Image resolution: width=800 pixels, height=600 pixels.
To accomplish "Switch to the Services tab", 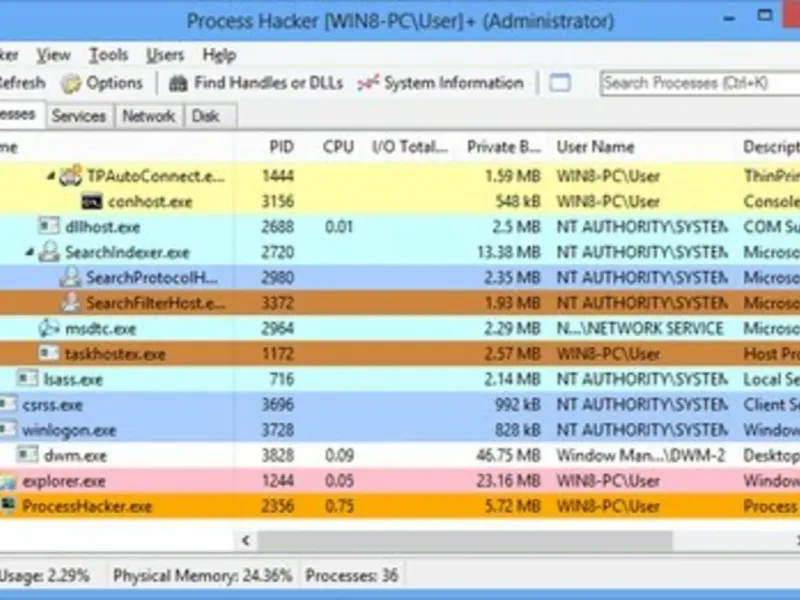I will [79, 116].
